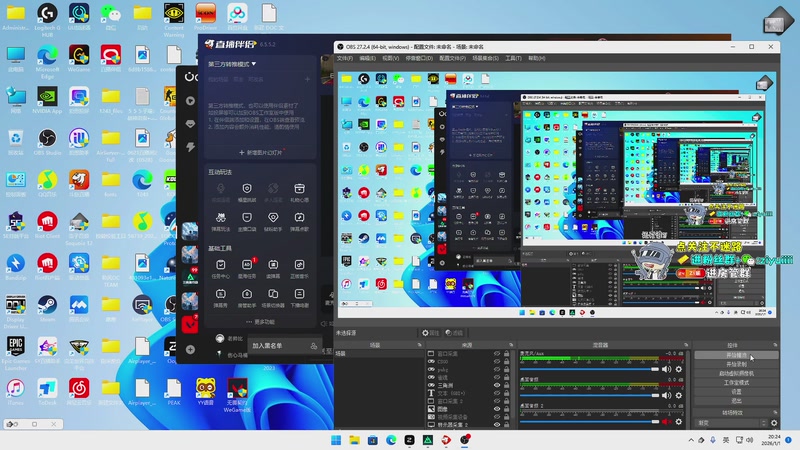Image resolution: width=800 pixels, height=450 pixels.
Task: Click the lightning icon in dark sidebar
Action: click(x=190, y=147)
